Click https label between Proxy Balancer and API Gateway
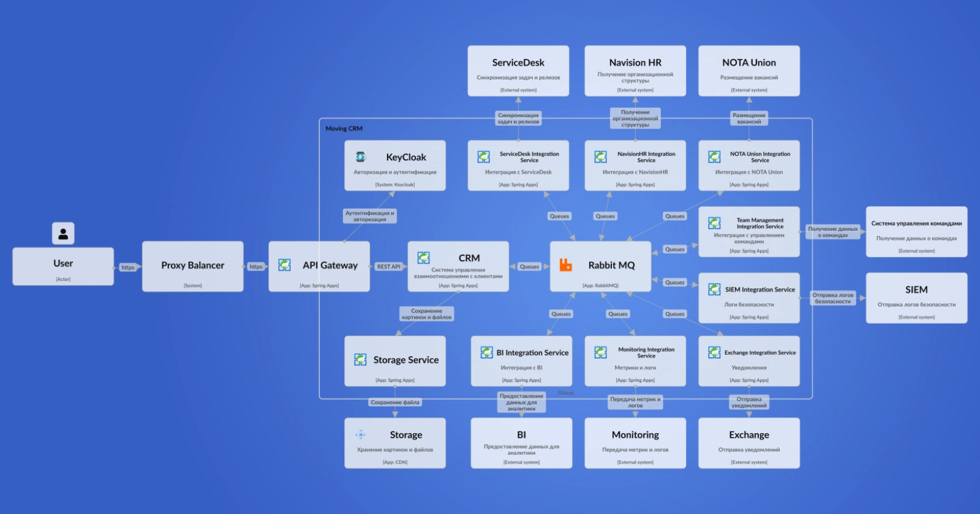The width and height of the screenshot is (980, 514). coord(255,267)
